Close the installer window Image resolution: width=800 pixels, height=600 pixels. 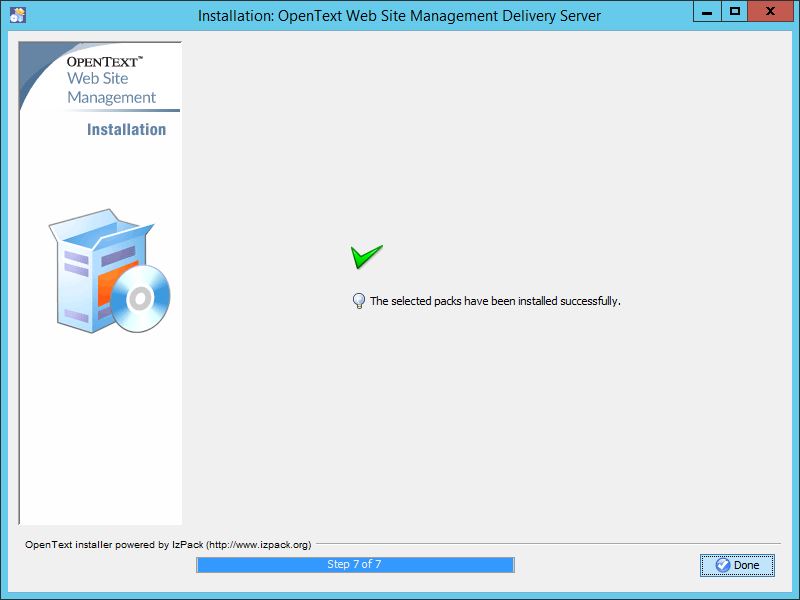pos(770,11)
